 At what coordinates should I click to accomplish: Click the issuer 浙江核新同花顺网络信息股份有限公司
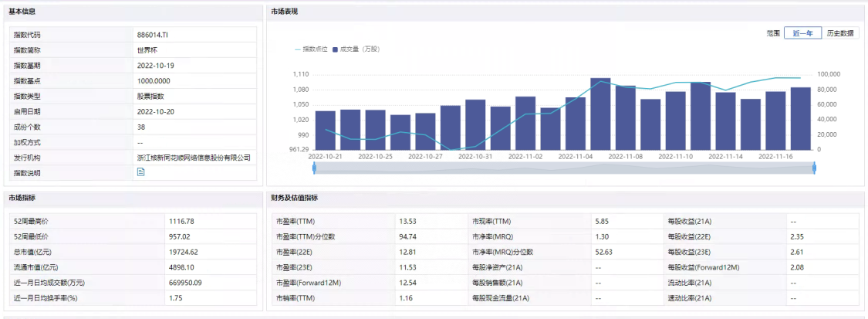[194, 158]
